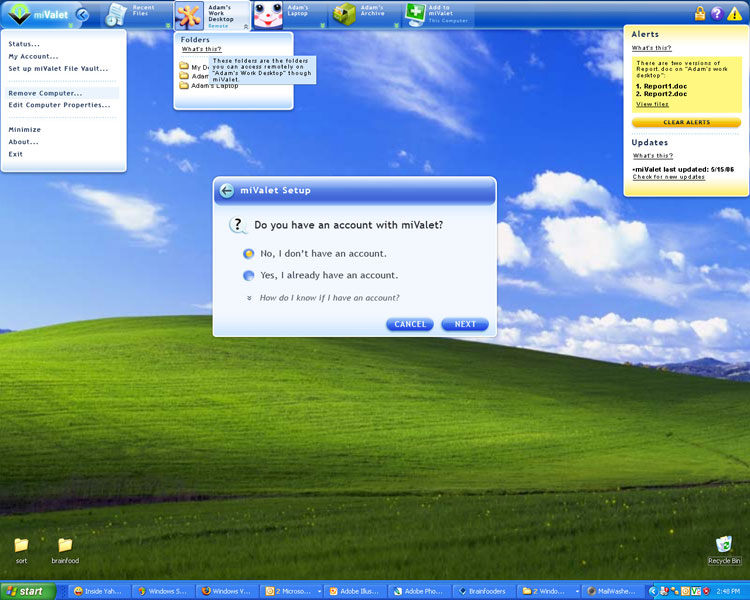
Task: Click the back arrow in miValet Setup
Action: 227,190
